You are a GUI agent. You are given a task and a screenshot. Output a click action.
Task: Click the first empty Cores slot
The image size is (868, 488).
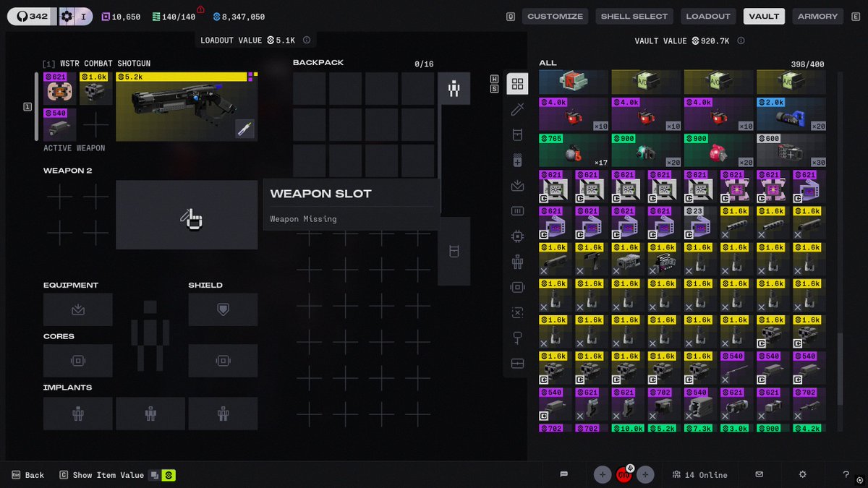coord(77,361)
